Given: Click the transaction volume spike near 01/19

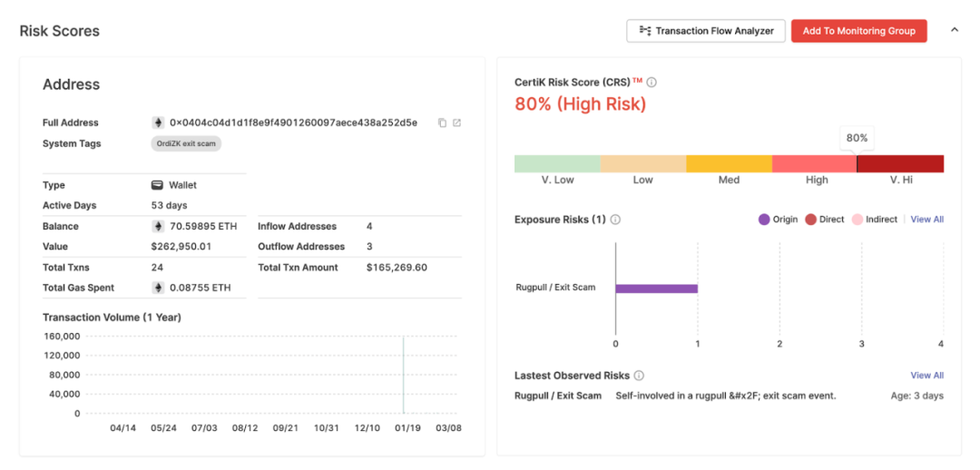Looking at the screenshot, I should (404, 374).
